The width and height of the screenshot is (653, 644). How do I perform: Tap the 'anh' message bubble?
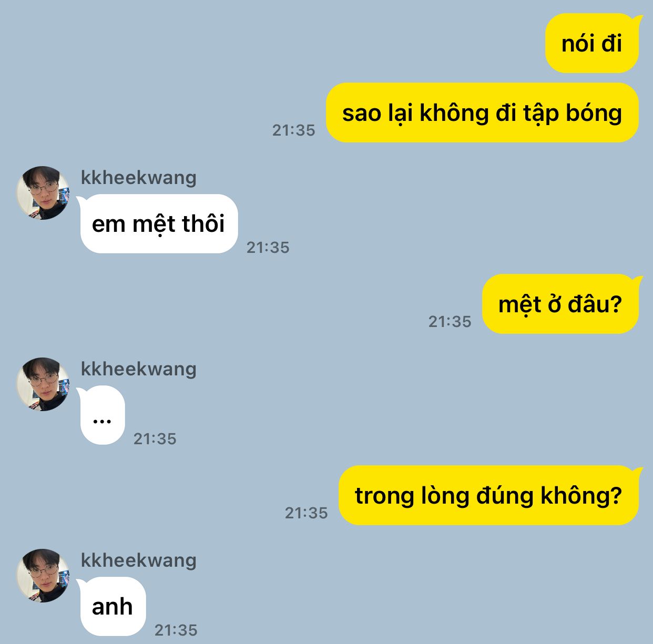(x=113, y=607)
